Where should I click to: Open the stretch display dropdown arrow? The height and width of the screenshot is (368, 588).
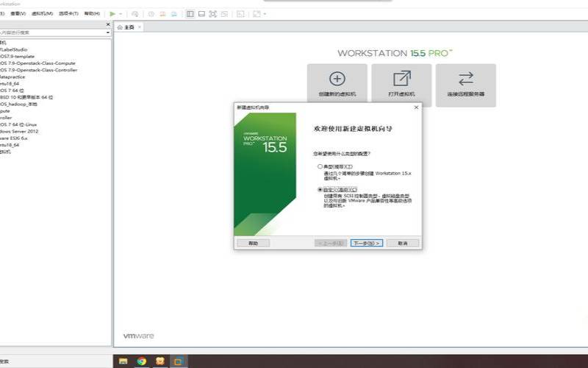click(x=265, y=14)
